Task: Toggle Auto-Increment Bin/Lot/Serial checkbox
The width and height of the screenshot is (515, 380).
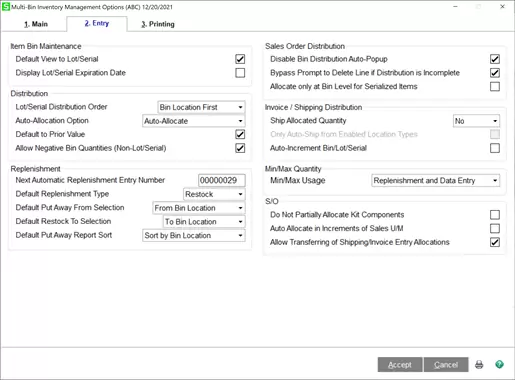Action: point(495,148)
